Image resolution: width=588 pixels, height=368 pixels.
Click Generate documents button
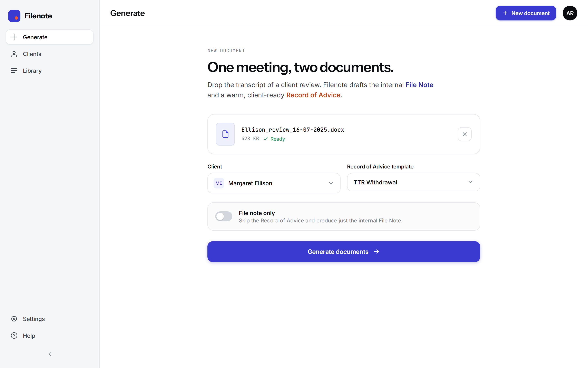point(344,252)
